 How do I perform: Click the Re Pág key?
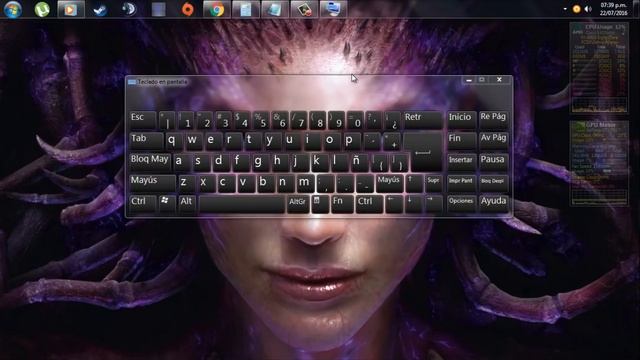tap(493, 120)
